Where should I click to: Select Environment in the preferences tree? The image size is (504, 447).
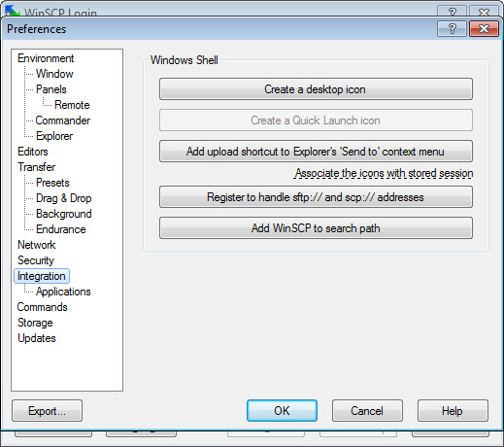46,58
